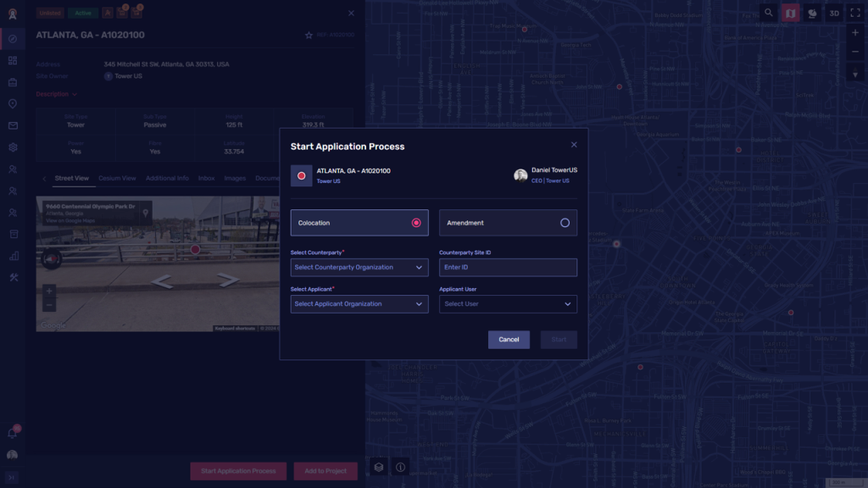Click the map search magnifier icon

tap(769, 13)
